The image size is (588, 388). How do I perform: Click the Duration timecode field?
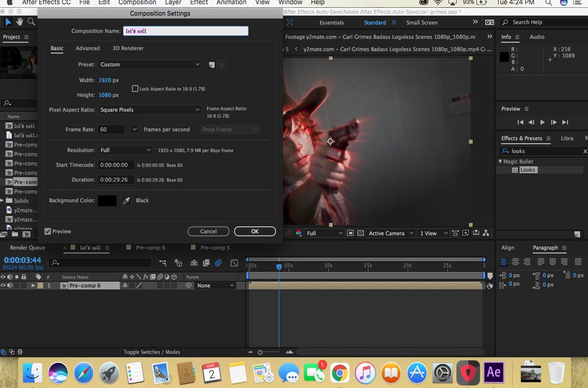tap(115, 179)
